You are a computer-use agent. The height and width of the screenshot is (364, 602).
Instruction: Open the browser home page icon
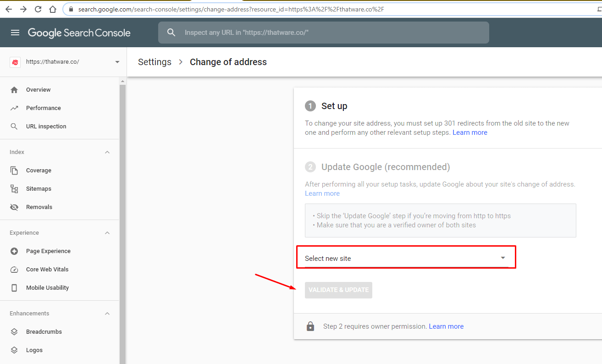(53, 9)
